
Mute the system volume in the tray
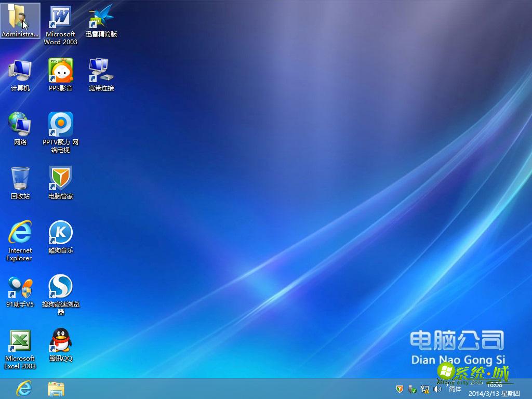[x=437, y=389]
